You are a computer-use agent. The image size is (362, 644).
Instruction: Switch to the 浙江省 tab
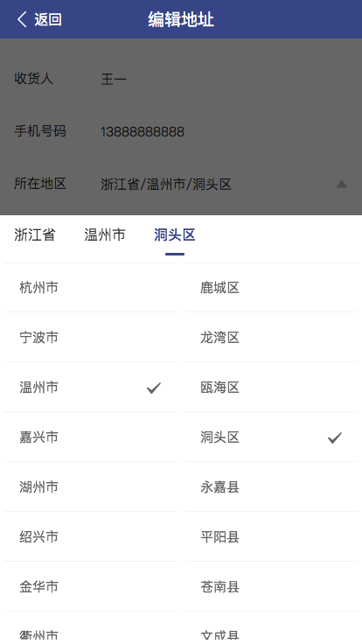point(34,234)
